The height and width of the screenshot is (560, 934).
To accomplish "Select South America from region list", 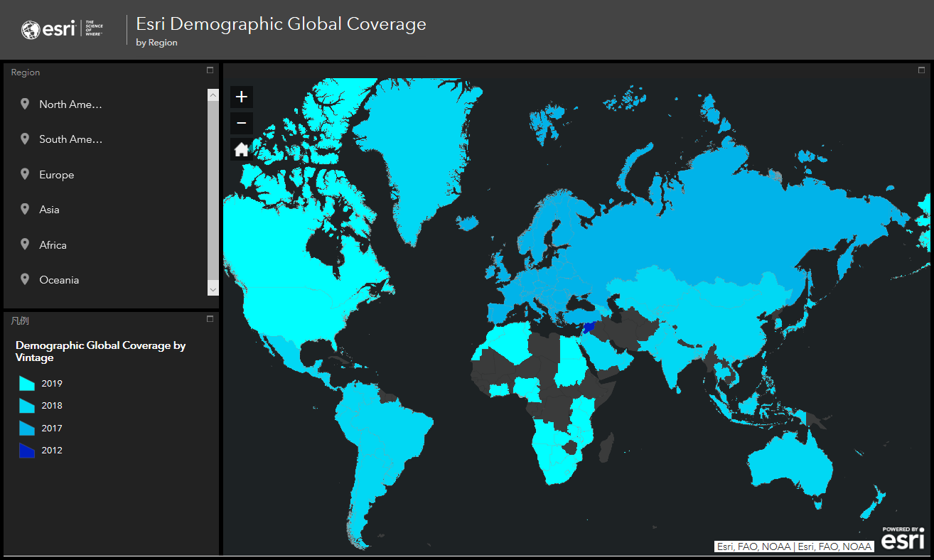I will point(70,139).
